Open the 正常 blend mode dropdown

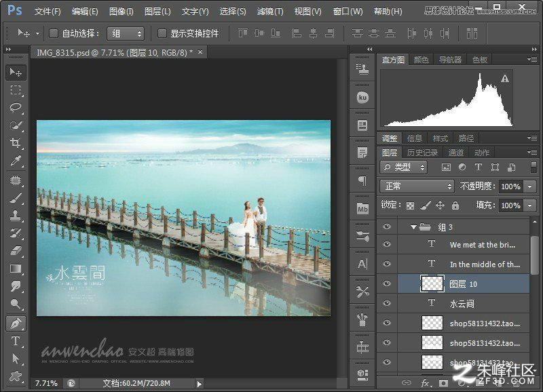tap(417, 187)
